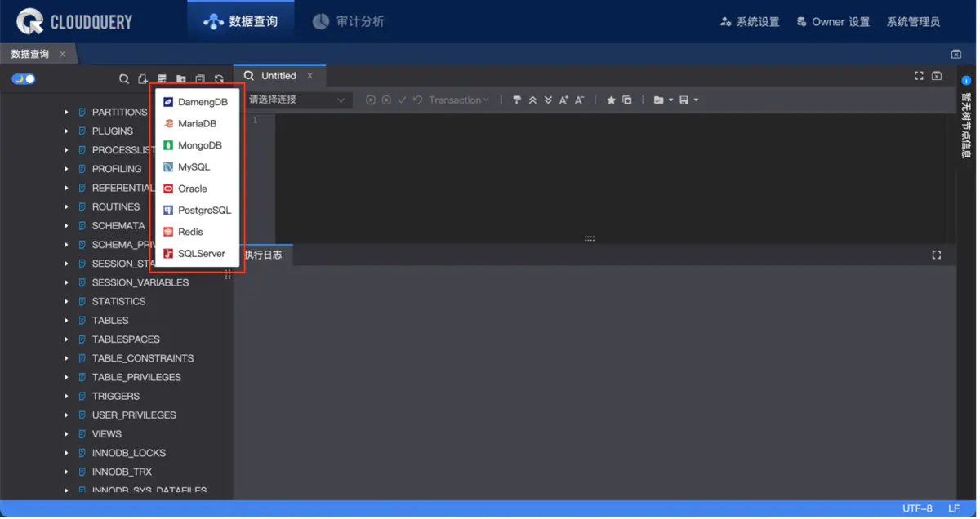Maximize the 执行日志 panel with expand icon
This screenshot has height=519, width=980.
pyautogui.click(x=937, y=255)
